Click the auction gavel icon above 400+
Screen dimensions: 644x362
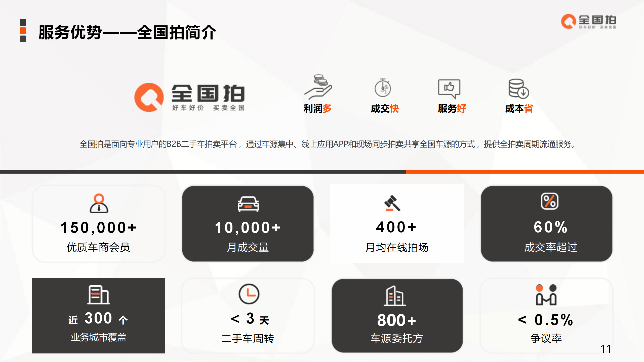pos(392,203)
